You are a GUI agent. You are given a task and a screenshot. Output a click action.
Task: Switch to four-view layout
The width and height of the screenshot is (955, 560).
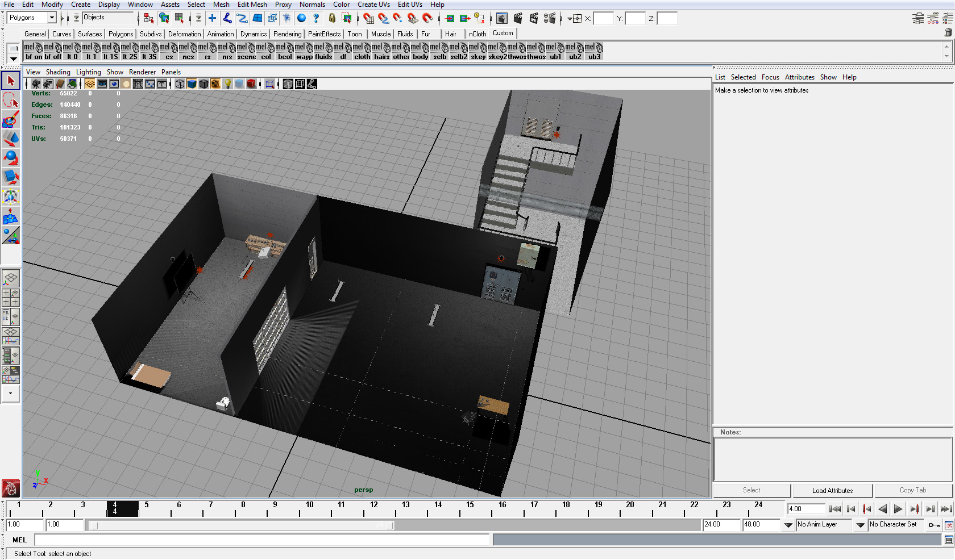click(11, 297)
